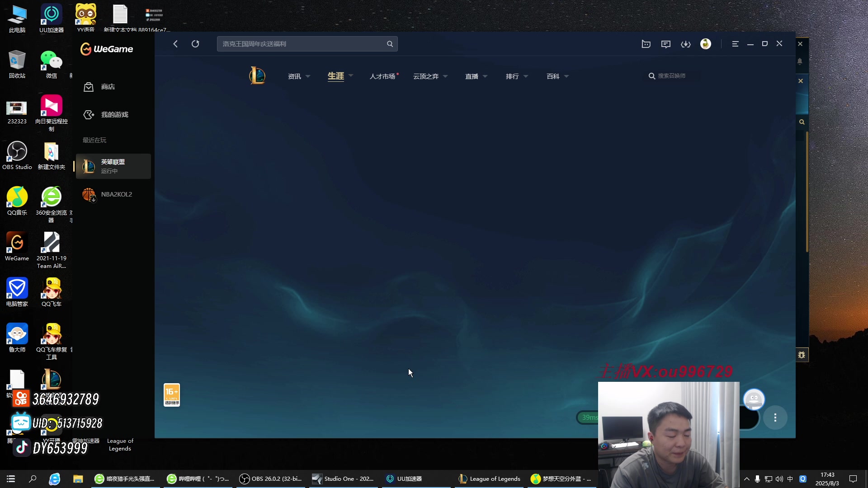The image size is (868, 488).
Task: Show hidden tray icons chevron
Action: (x=747, y=479)
